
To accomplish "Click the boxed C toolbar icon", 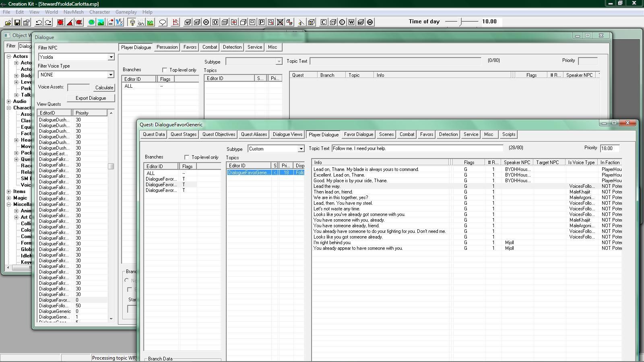I will (x=323, y=22).
